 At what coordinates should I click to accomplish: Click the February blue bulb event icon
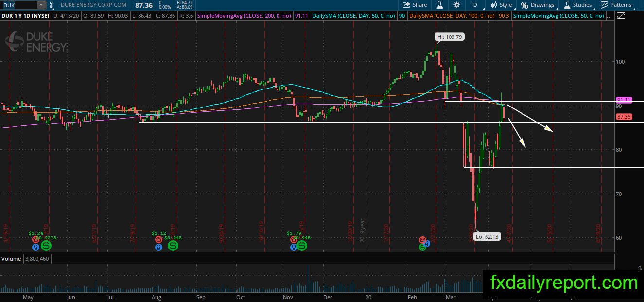pos(427,243)
